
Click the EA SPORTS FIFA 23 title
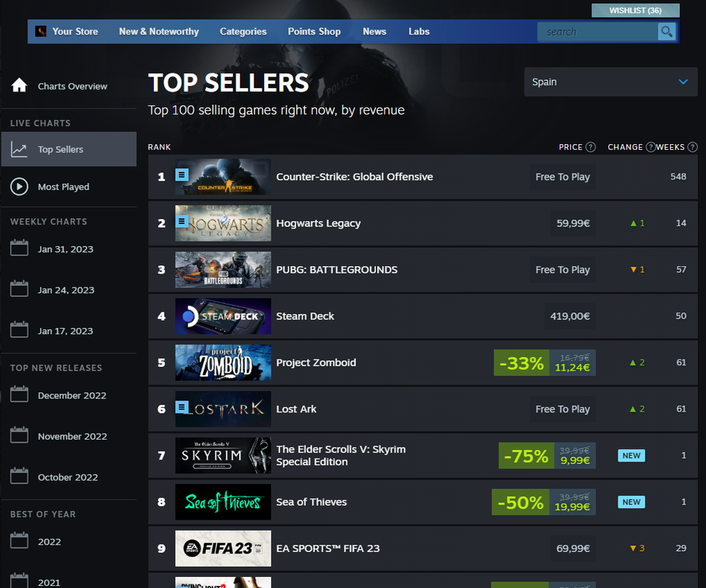pyautogui.click(x=328, y=548)
